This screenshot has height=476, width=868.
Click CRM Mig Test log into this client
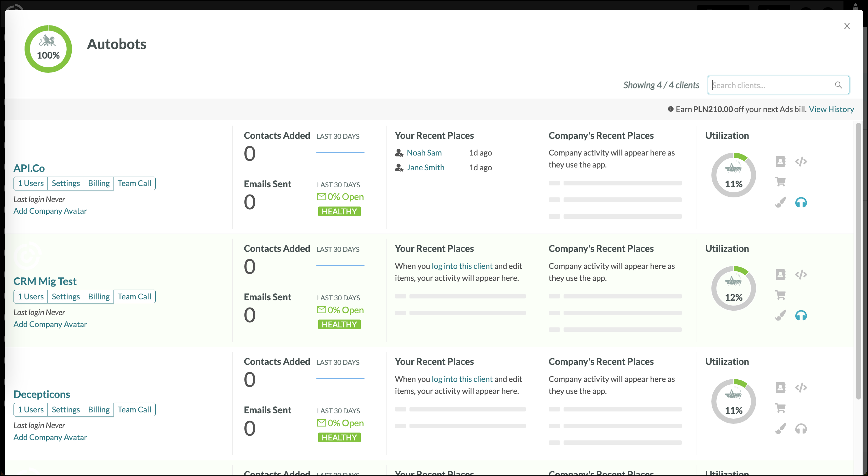coord(462,266)
